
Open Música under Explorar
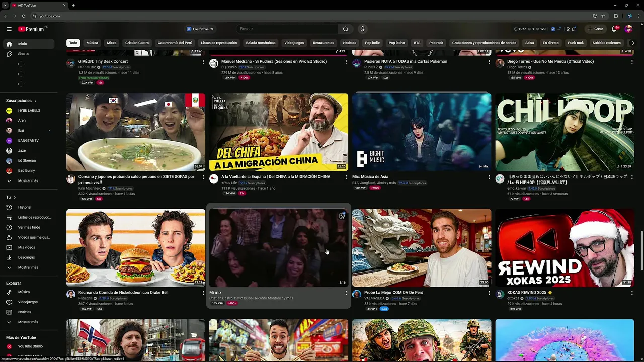[29, 292]
